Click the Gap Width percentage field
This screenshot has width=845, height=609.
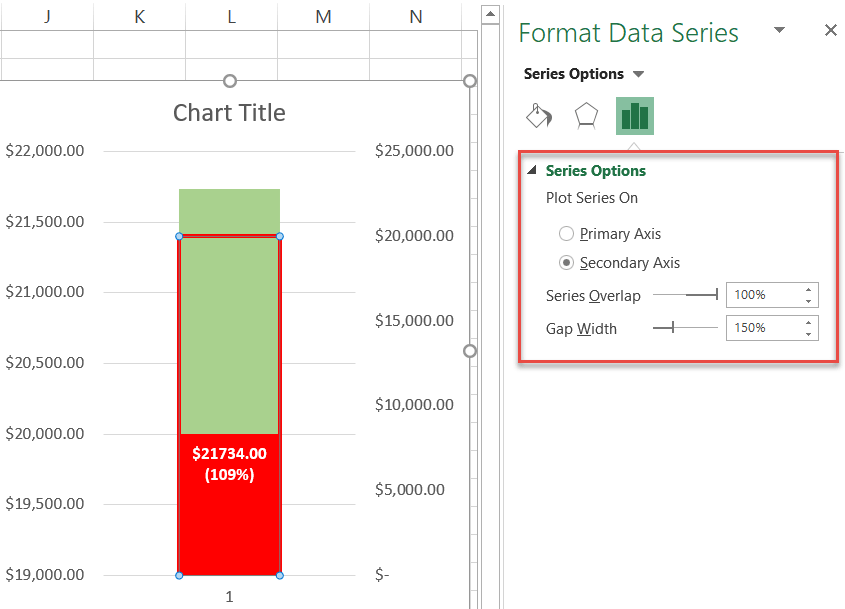[762, 327]
